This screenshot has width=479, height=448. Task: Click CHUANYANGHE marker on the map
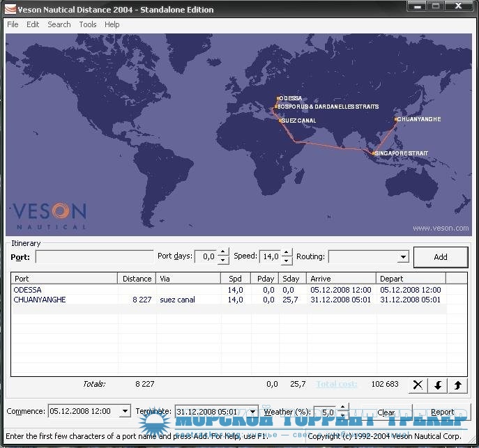pyautogui.click(x=395, y=119)
